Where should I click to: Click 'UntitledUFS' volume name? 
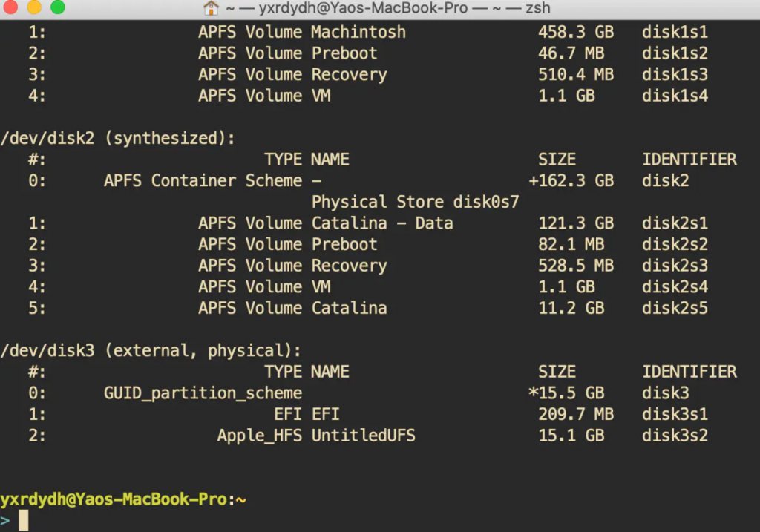pyautogui.click(x=363, y=436)
